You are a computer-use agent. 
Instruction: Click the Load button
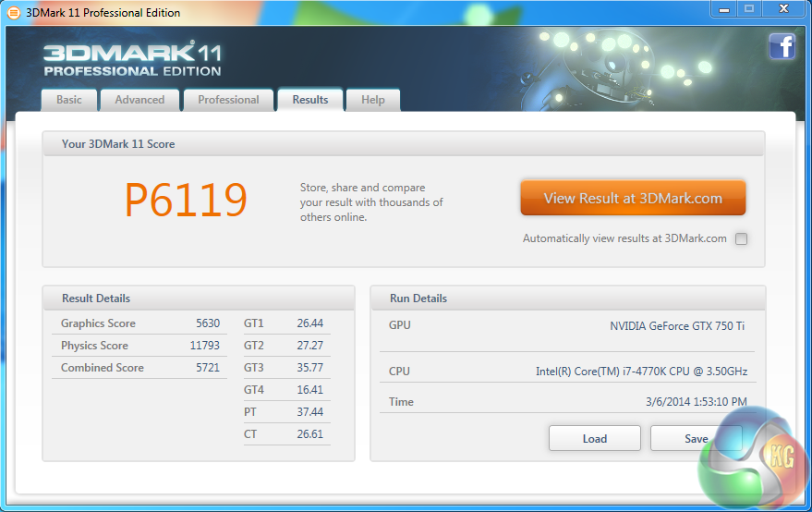tap(595, 438)
